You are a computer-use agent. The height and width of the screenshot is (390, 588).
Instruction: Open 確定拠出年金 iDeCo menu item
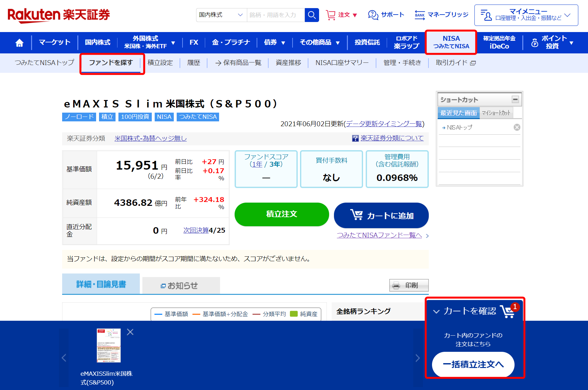[499, 42]
